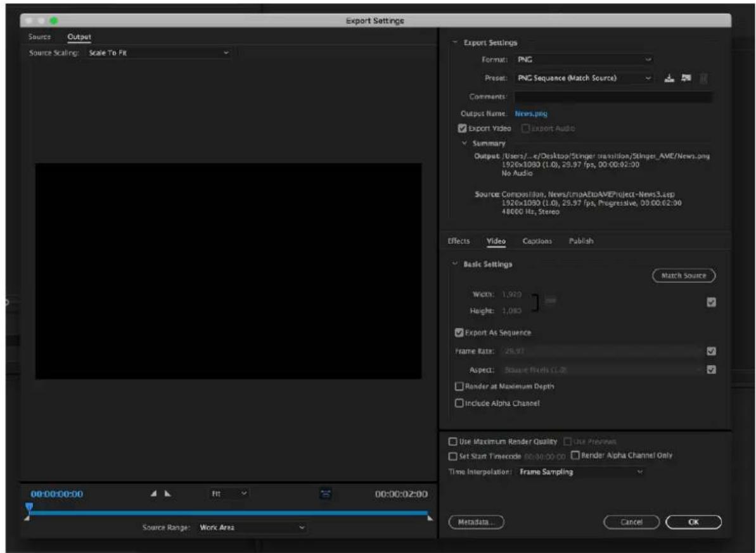The height and width of the screenshot is (553, 756).
Task: Switch to the Source tab
Action: point(39,37)
